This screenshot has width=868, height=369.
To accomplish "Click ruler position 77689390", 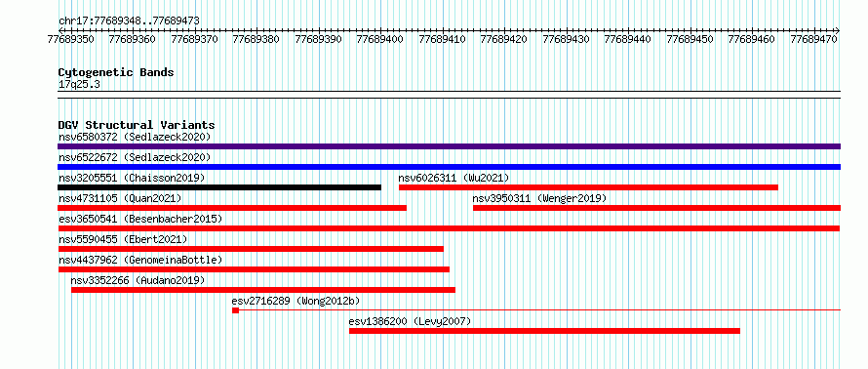I will coord(318,39).
